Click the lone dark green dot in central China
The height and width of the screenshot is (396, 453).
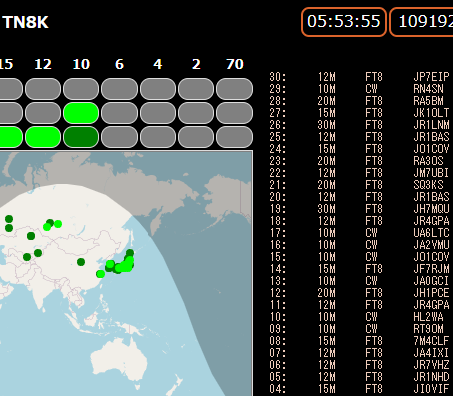pyautogui.click(x=81, y=262)
